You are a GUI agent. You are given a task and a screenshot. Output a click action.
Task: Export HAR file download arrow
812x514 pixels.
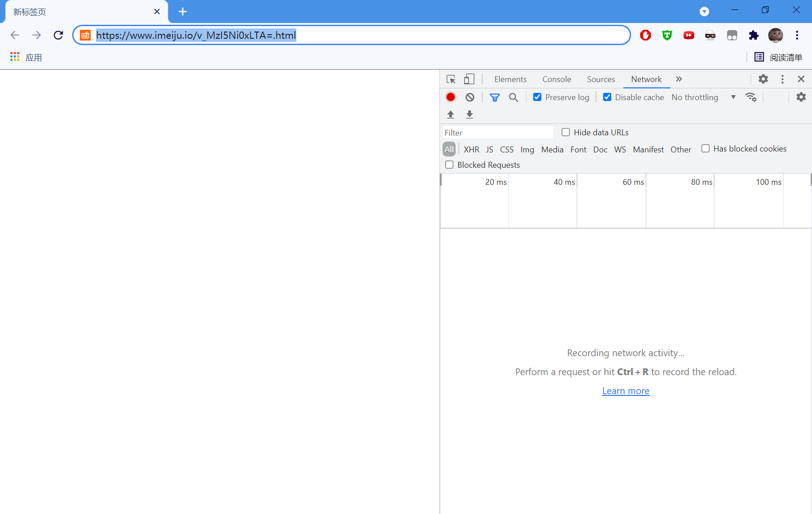470,115
